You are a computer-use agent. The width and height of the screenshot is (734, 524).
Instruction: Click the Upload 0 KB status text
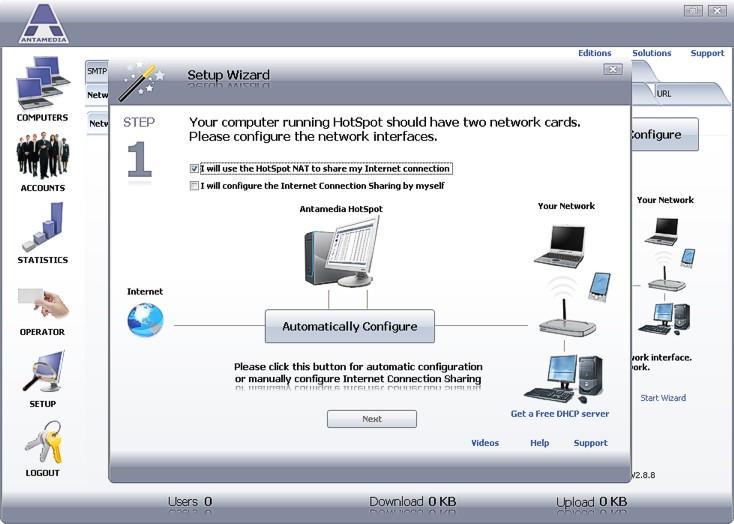591,502
